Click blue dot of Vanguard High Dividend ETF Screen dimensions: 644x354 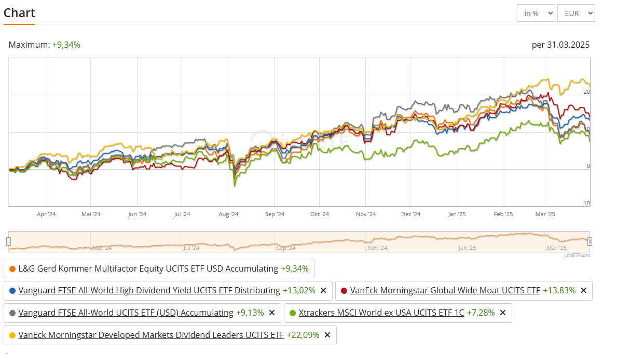tap(12, 291)
